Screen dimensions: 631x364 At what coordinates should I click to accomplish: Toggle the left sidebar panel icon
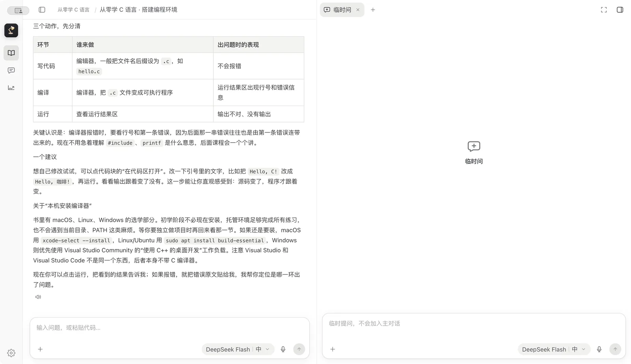[42, 10]
